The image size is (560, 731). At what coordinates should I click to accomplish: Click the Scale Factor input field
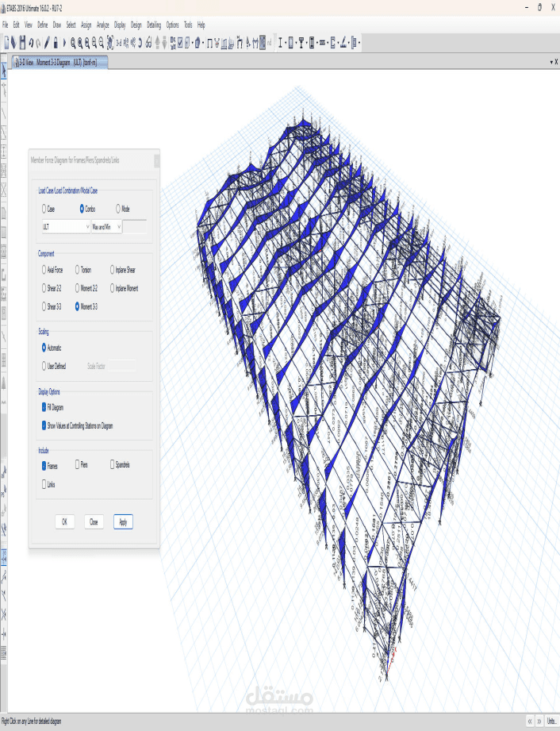click(122, 367)
